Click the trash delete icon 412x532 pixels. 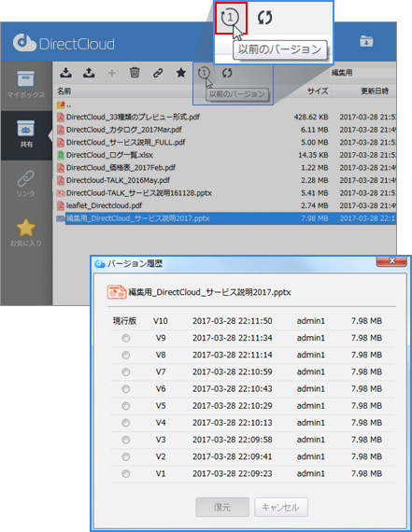[x=135, y=72]
